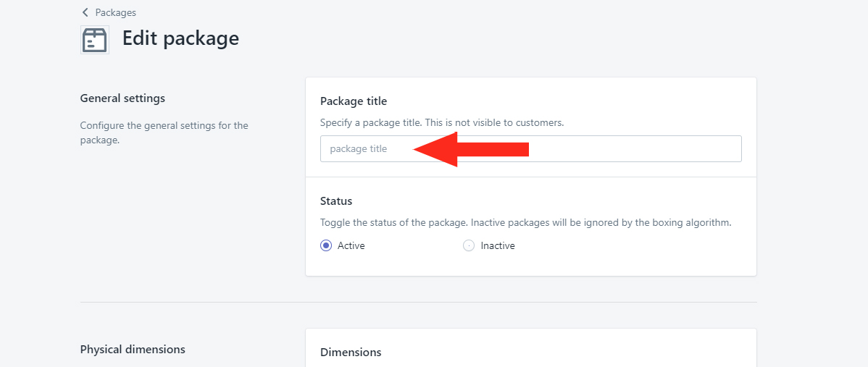The image size is (868, 367).
Task: Focus the package title input field
Action: point(531,148)
